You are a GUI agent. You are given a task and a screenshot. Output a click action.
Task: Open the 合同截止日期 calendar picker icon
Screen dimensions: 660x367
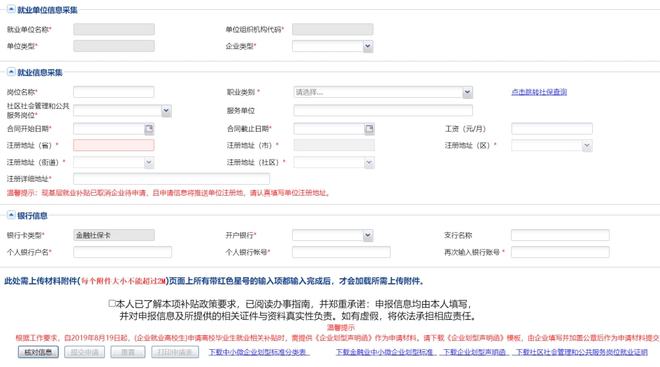tap(369, 129)
